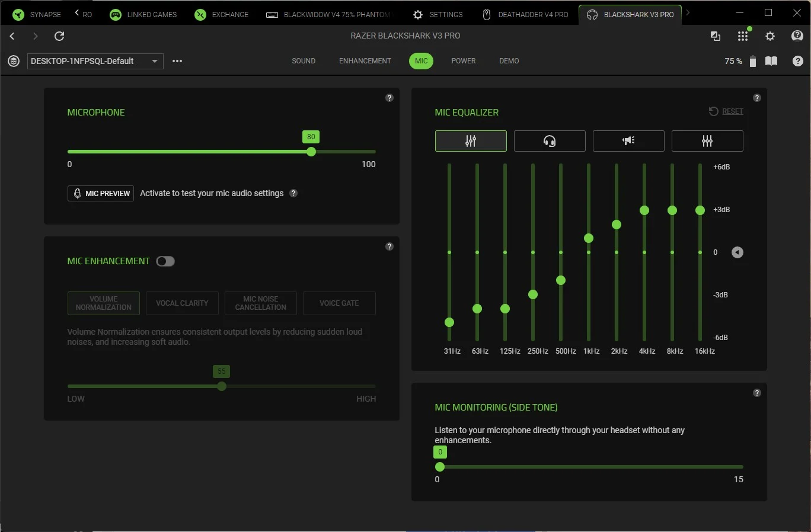Click the refresh icon in the toolbar
The height and width of the screenshot is (532, 811).
(x=59, y=36)
